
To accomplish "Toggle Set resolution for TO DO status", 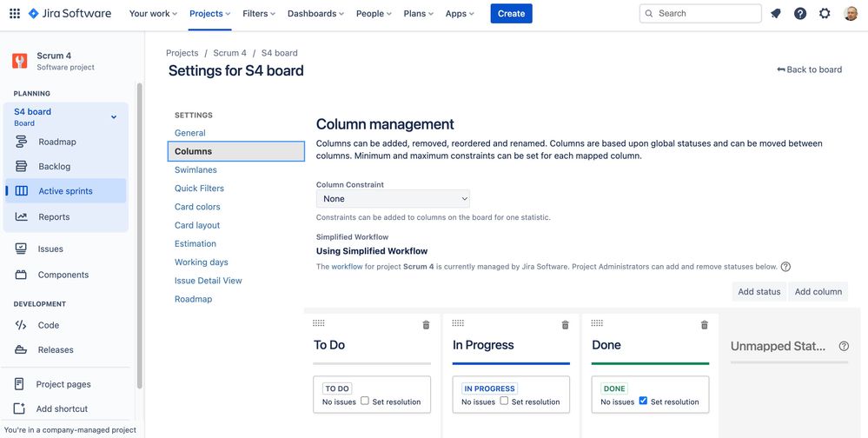I will coord(365,401).
